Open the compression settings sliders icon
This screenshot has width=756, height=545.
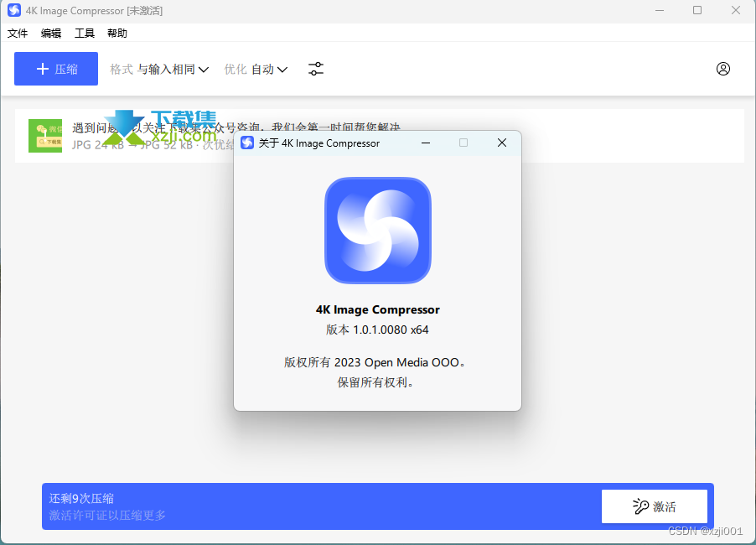[x=316, y=69]
